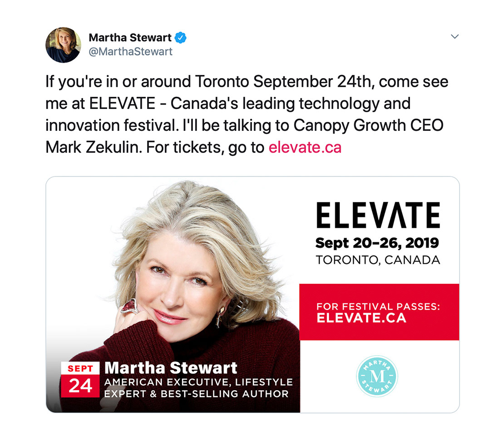
Task: Click the word ELEVATE in the tweet text
Action: tap(123, 104)
